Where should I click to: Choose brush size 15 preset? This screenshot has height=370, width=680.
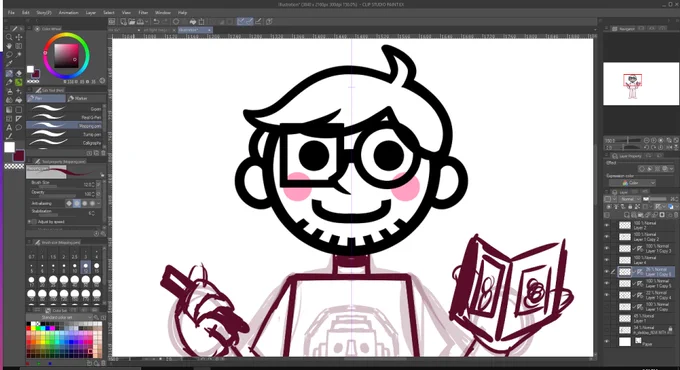[x=96, y=268]
